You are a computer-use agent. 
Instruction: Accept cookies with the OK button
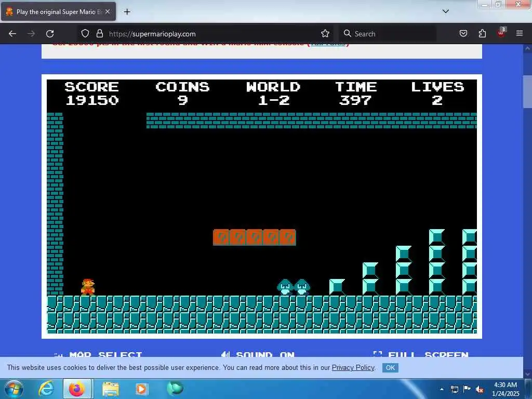pos(390,368)
